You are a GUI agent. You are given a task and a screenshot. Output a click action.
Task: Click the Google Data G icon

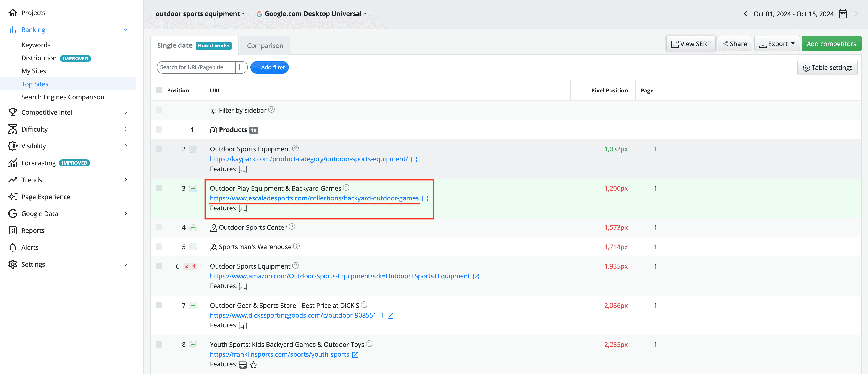pyautogui.click(x=13, y=214)
